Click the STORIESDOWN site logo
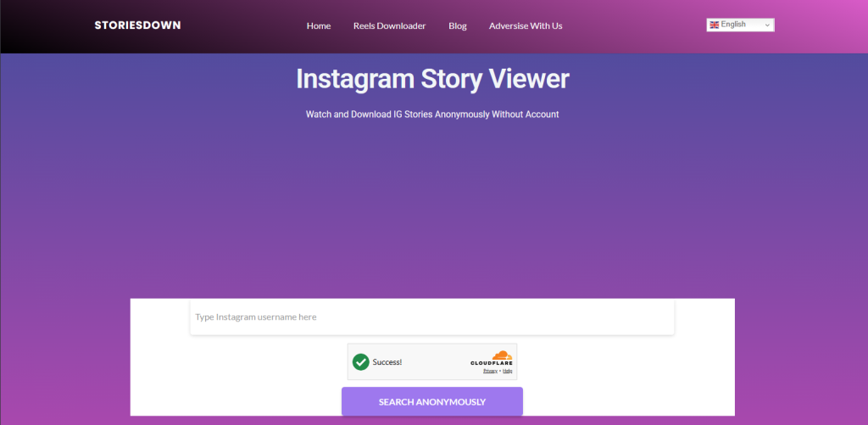Viewport: 868px width, 425px height. click(137, 25)
